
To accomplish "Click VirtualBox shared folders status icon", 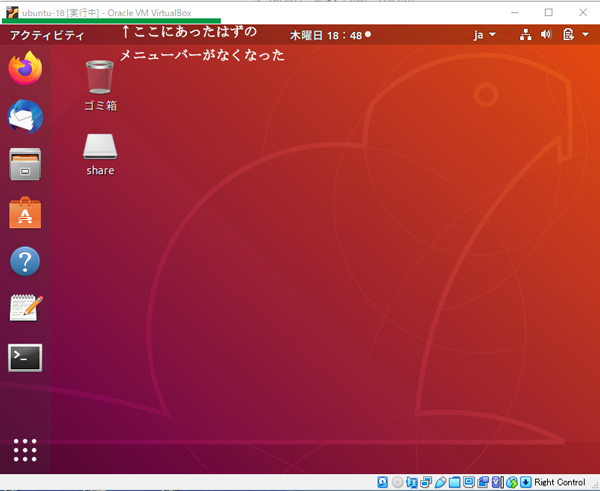I will [454, 482].
